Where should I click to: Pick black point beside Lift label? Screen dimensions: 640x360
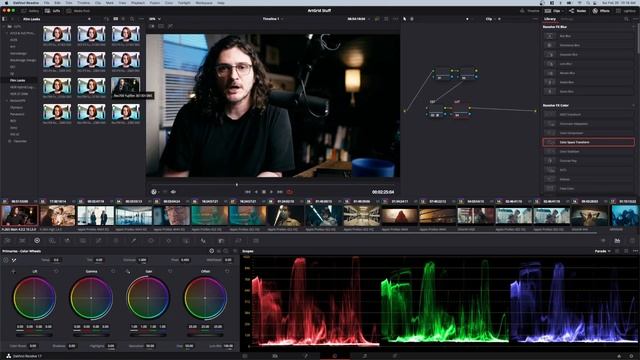[x=13, y=271]
